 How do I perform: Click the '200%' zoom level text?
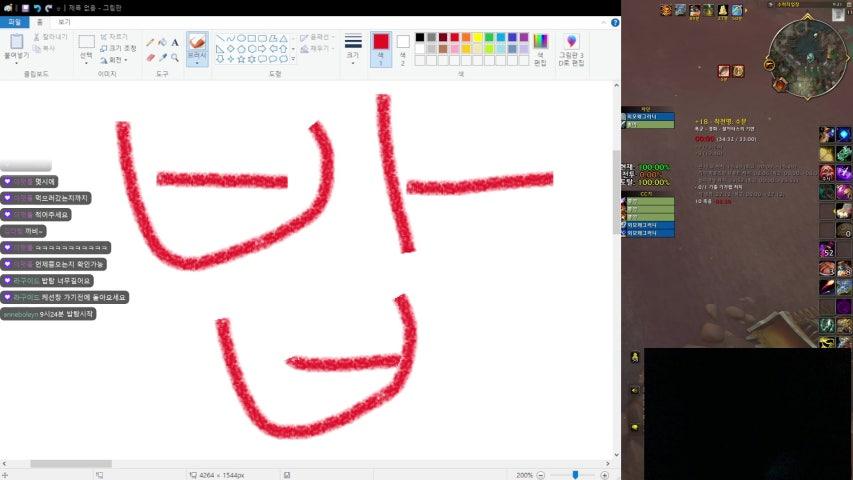pyautogui.click(x=524, y=475)
